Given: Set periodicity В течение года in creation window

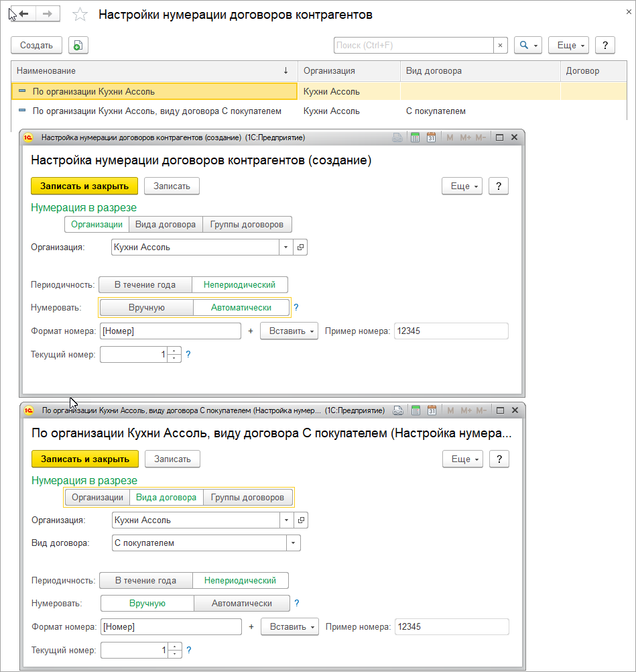Looking at the screenshot, I should 145,284.
